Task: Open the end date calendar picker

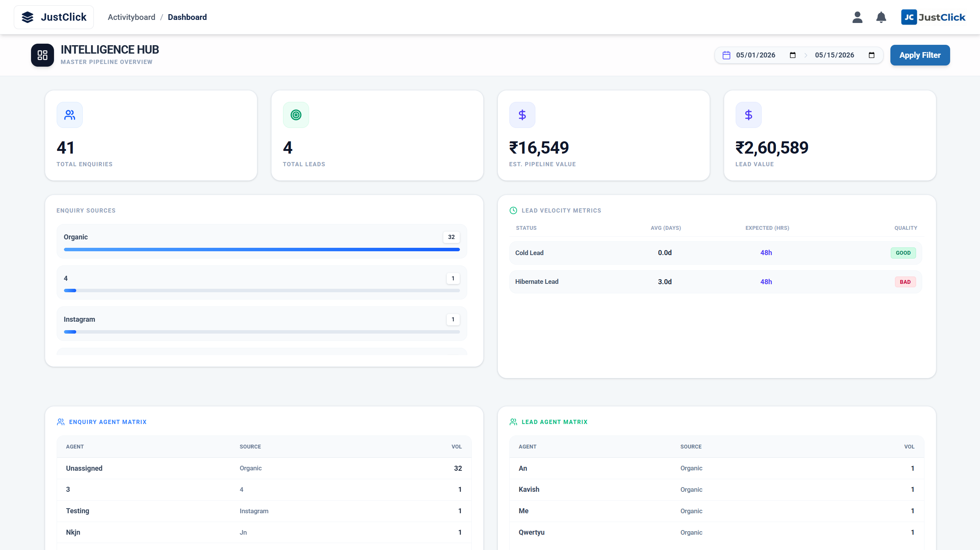Action: point(872,55)
